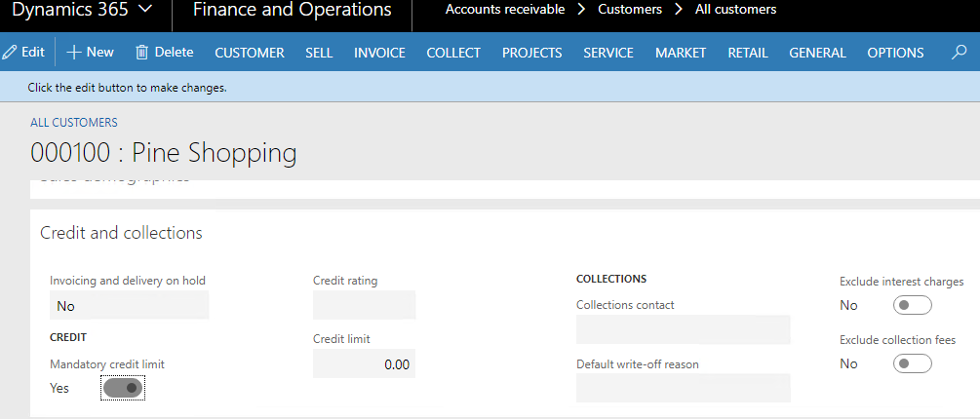Toggle Exclude interest charges switch
Viewport: 980px width, 419px height.
pyautogui.click(x=913, y=305)
